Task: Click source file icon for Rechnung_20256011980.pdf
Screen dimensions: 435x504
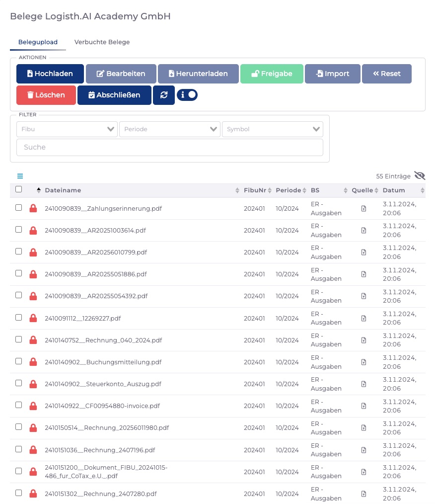Action: click(363, 428)
